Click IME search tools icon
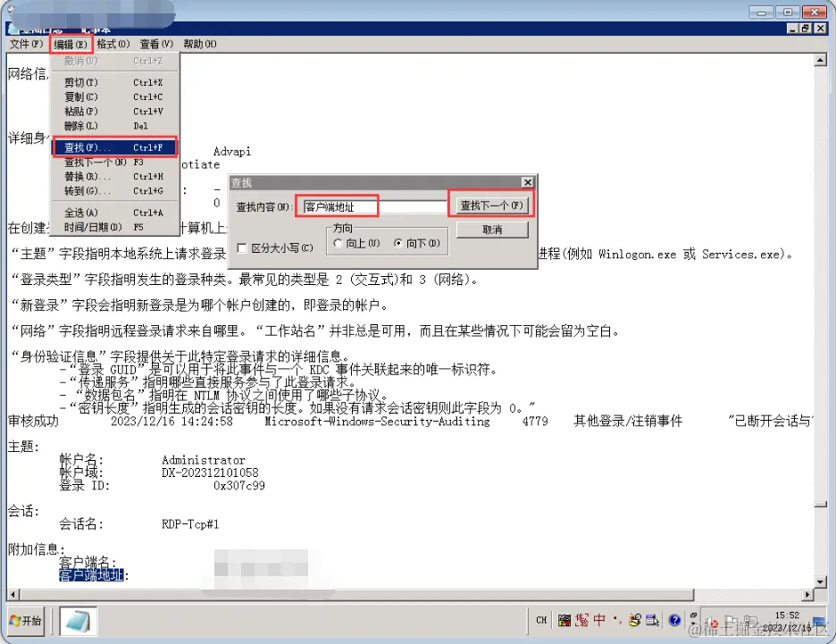This screenshot has height=644, width=836. click(x=634, y=620)
